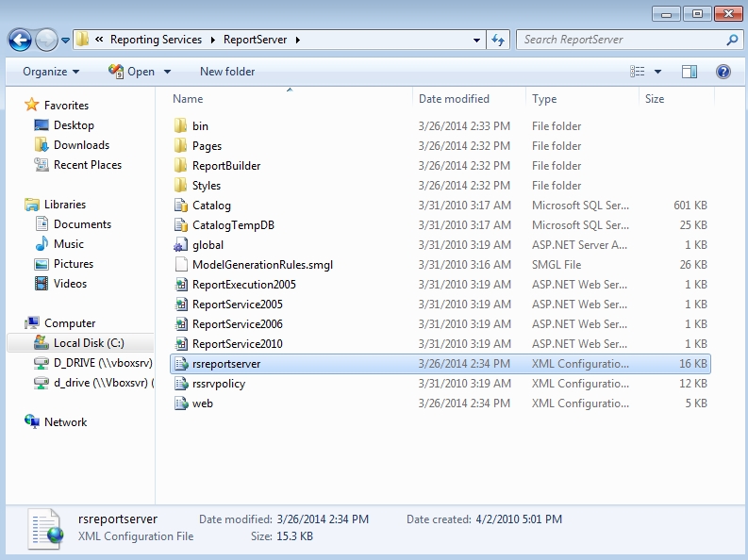Click the folder icon in address bar
Viewport: 748px width, 560px height.
point(82,39)
